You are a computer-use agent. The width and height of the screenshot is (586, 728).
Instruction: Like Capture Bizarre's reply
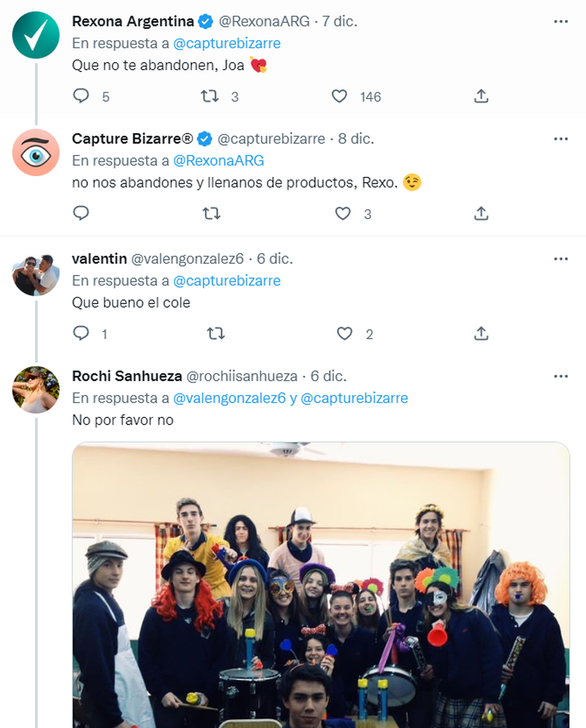(x=343, y=213)
